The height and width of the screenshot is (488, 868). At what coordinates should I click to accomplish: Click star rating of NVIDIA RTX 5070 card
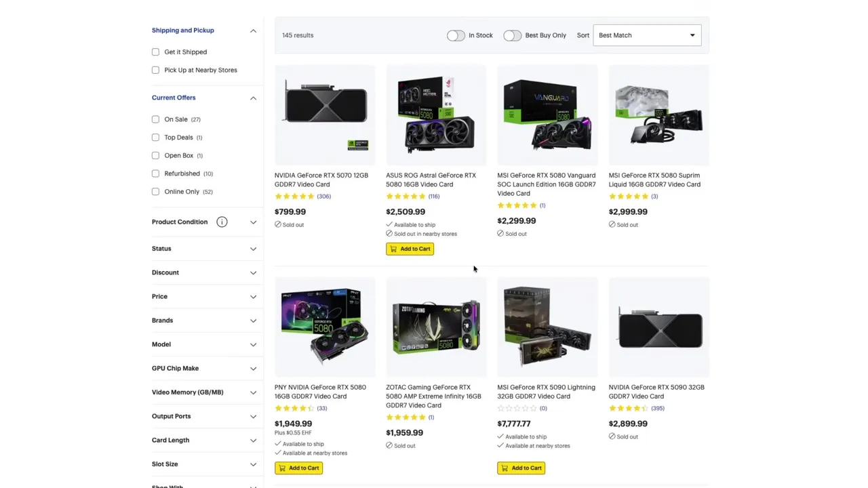[x=294, y=197]
